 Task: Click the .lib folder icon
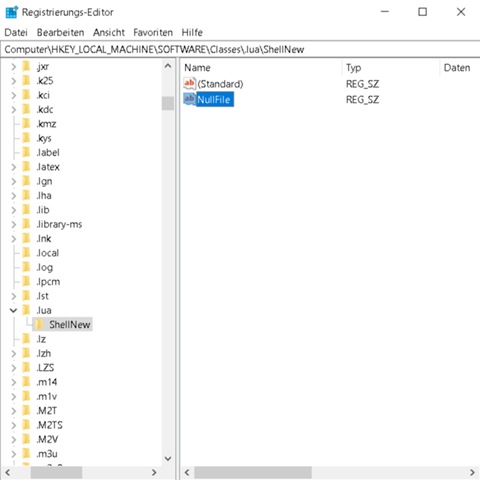coord(26,210)
